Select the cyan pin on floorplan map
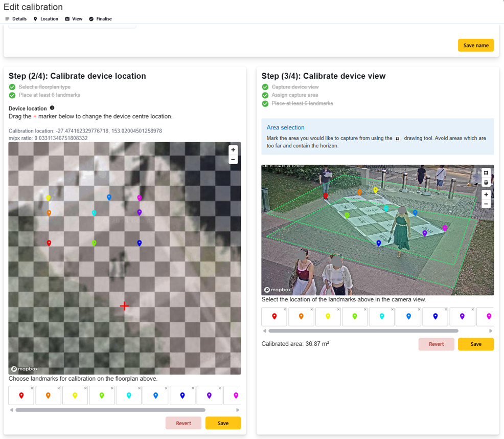Viewport: 504px width, 439px height. pos(94,213)
